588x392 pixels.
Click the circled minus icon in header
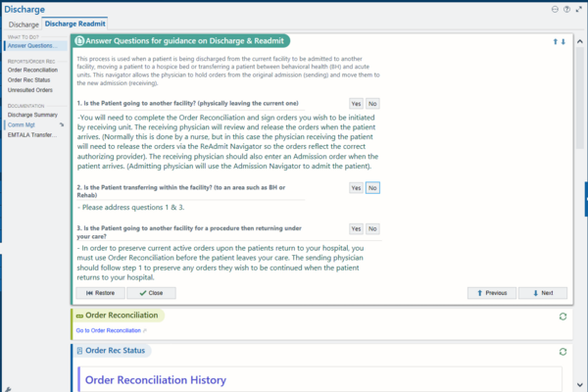555,9
